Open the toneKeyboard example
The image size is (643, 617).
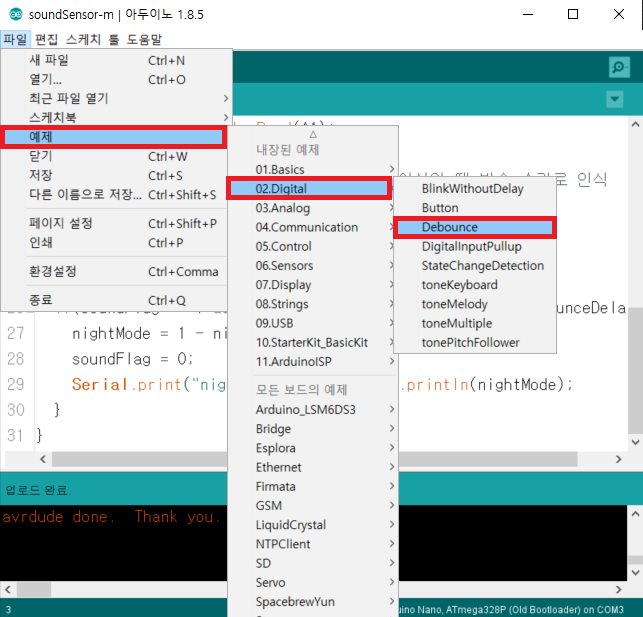click(475, 285)
